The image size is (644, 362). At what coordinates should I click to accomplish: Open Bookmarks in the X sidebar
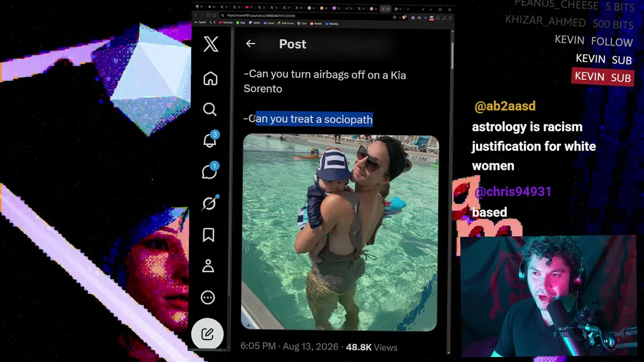pyautogui.click(x=208, y=235)
